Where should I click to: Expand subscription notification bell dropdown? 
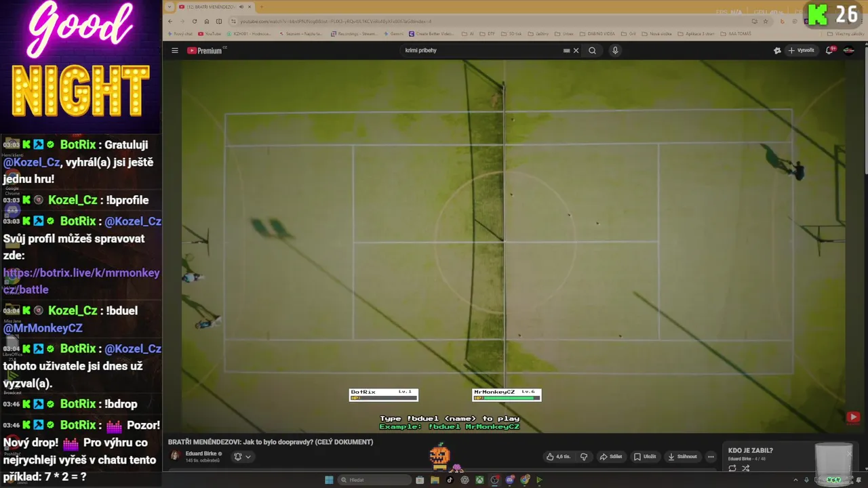(242, 456)
